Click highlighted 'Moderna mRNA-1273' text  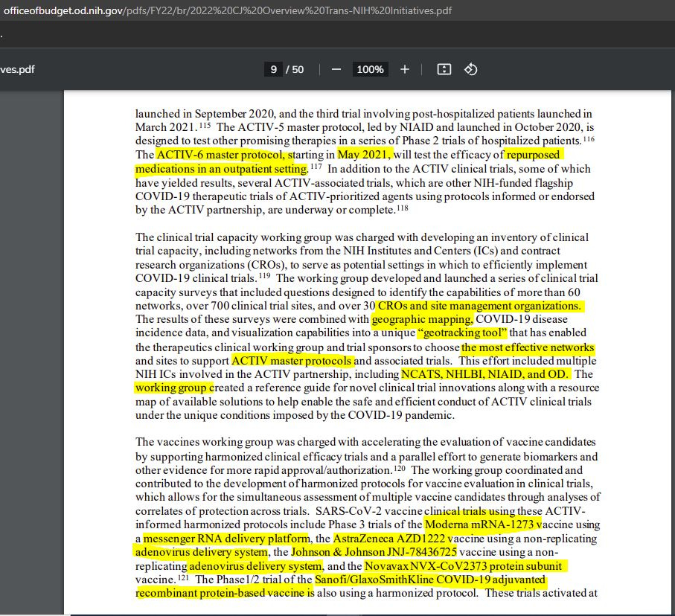click(x=479, y=524)
